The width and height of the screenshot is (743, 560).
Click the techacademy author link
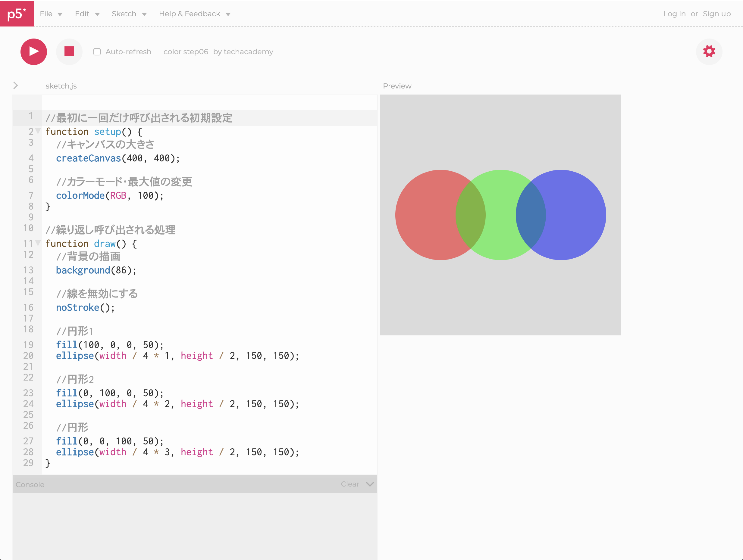pyautogui.click(x=248, y=52)
